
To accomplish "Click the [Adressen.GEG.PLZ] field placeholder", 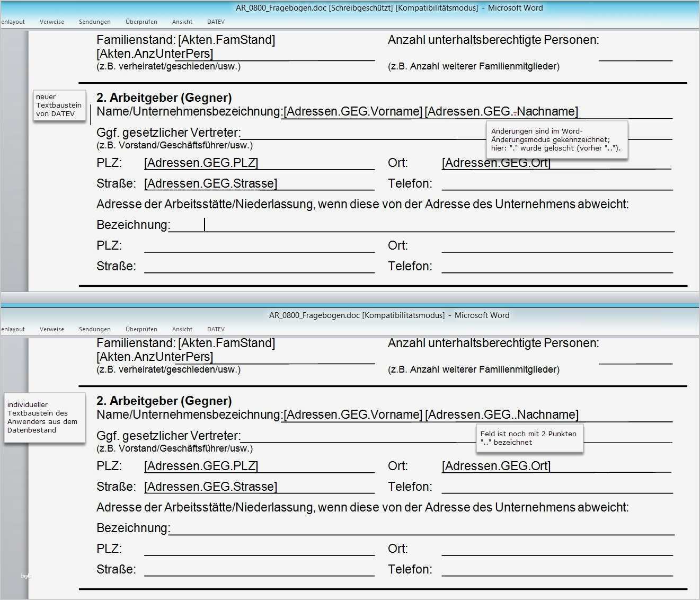I will pos(200,163).
